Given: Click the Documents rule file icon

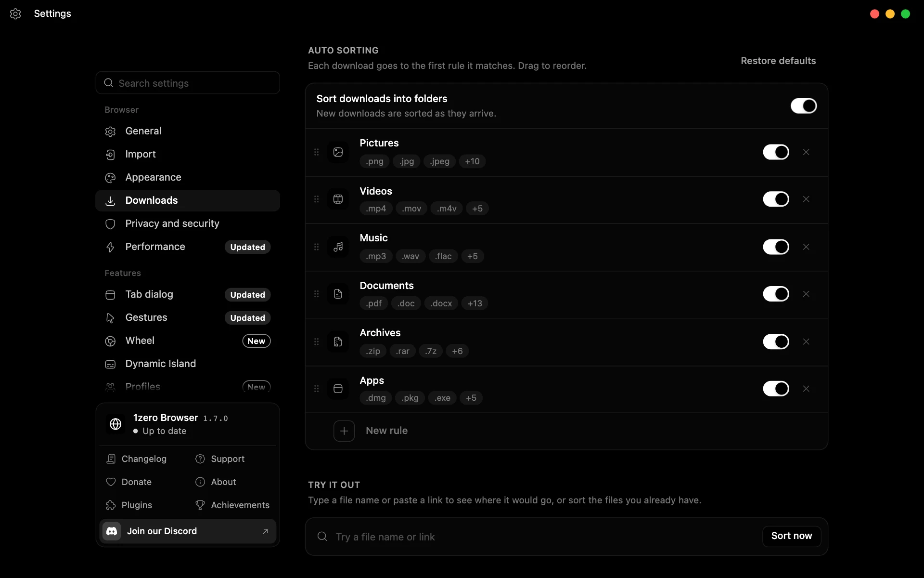Looking at the screenshot, I should (338, 294).
